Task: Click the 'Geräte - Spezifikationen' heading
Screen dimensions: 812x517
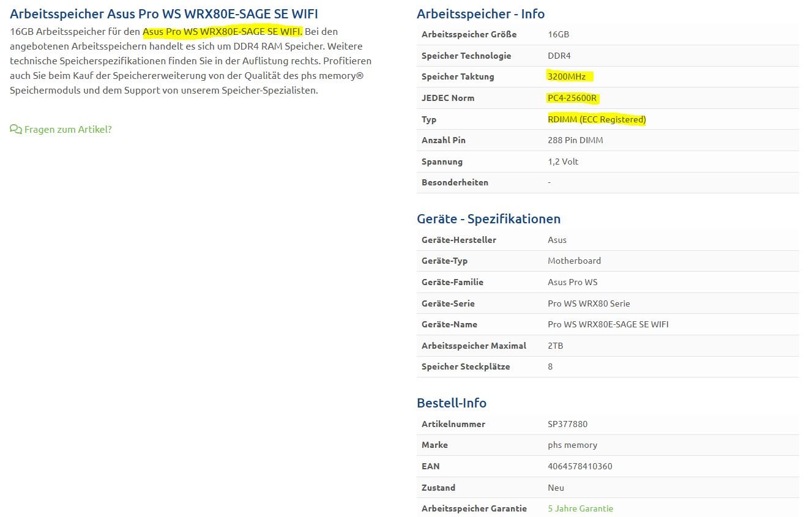Action: tap(488, 218)
